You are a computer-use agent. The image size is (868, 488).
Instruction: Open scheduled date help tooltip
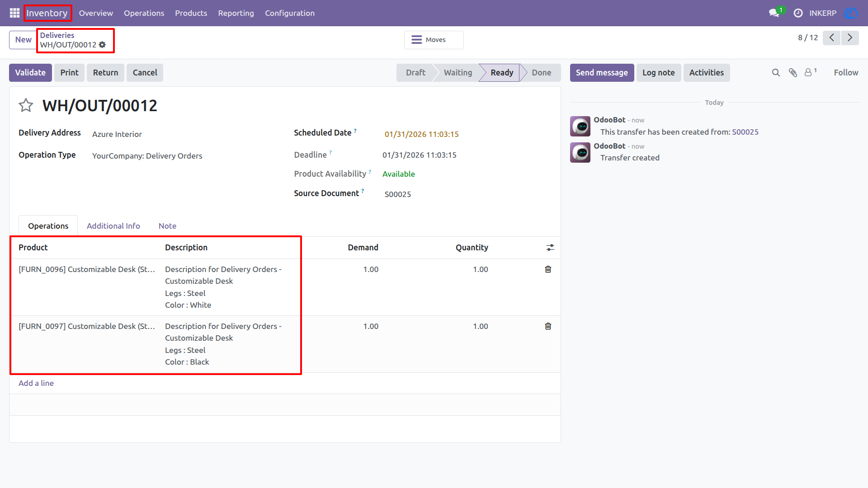click(x=355, y=131)
